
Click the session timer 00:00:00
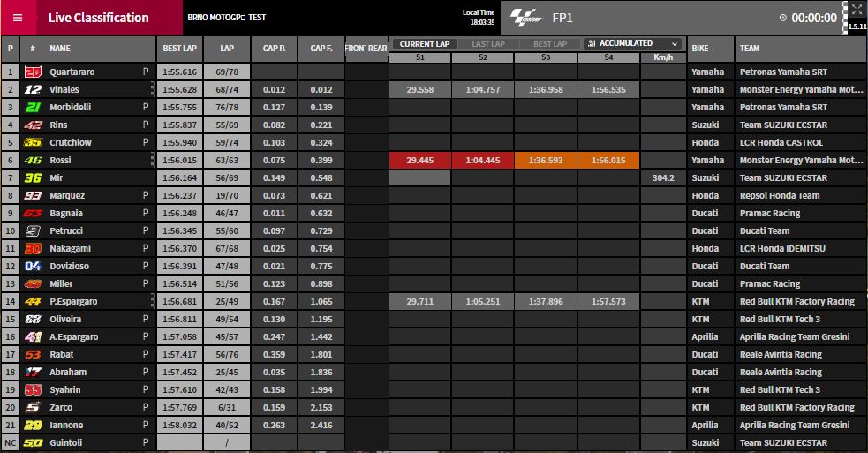(814, 18)
